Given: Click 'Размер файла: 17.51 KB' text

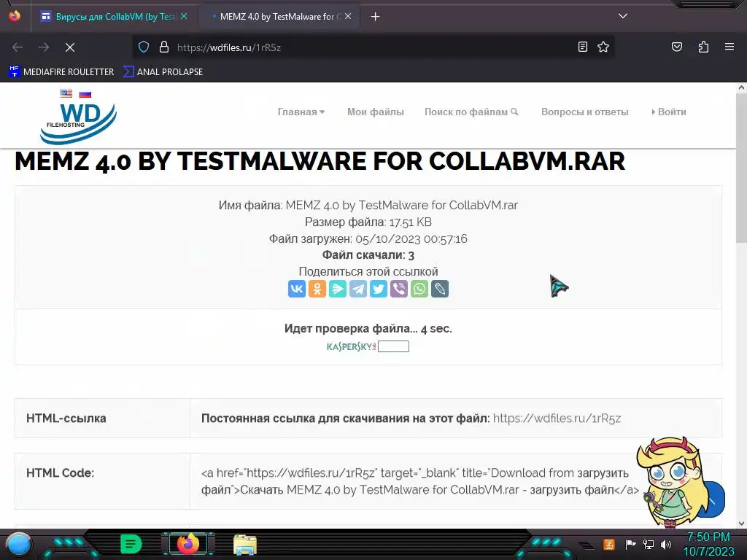Looking at the screenshot, I should (x=368, y=222).
